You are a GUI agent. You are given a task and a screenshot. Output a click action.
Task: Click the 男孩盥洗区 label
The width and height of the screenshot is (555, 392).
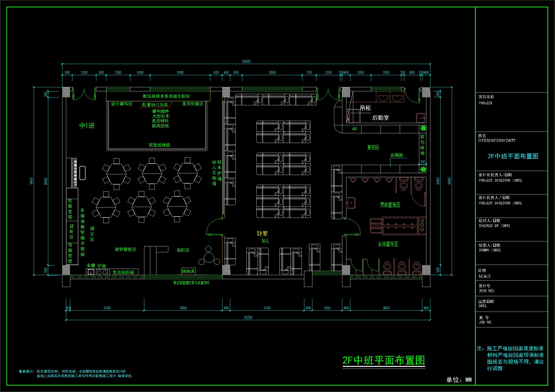click(390, 205)
